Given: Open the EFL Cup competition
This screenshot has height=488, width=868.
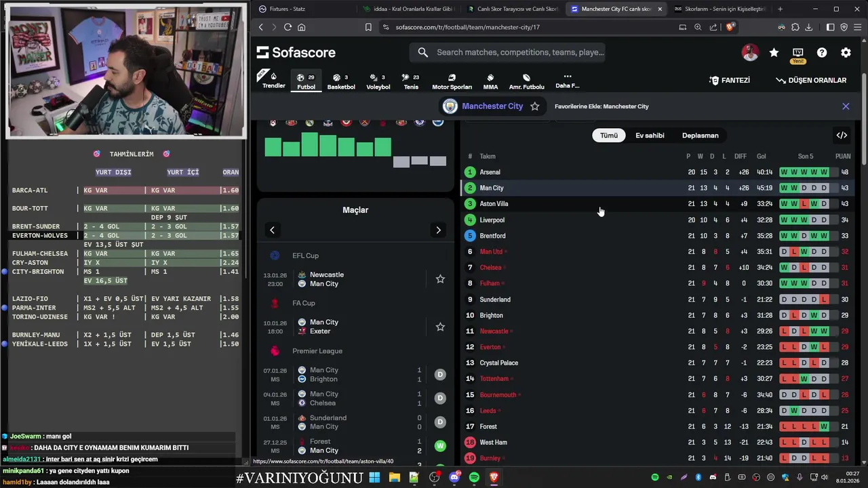Looking at the screenshot, I should point(305,256).
